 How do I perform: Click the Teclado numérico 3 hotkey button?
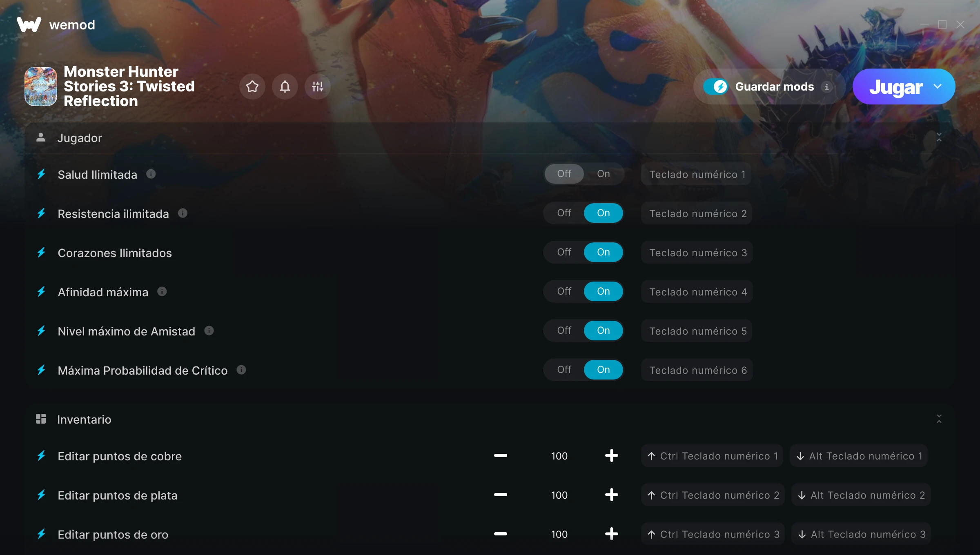pos(697,253)
